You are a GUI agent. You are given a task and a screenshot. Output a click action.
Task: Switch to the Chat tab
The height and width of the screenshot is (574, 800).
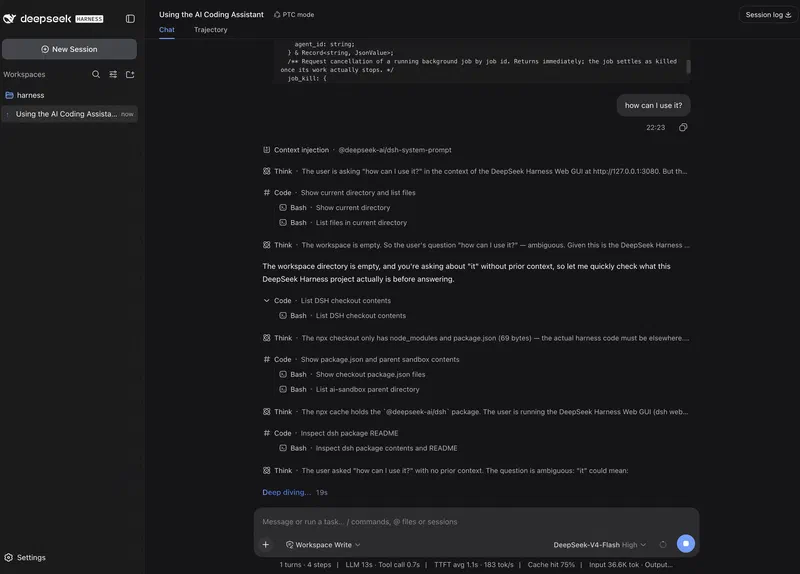click(167, 30)
